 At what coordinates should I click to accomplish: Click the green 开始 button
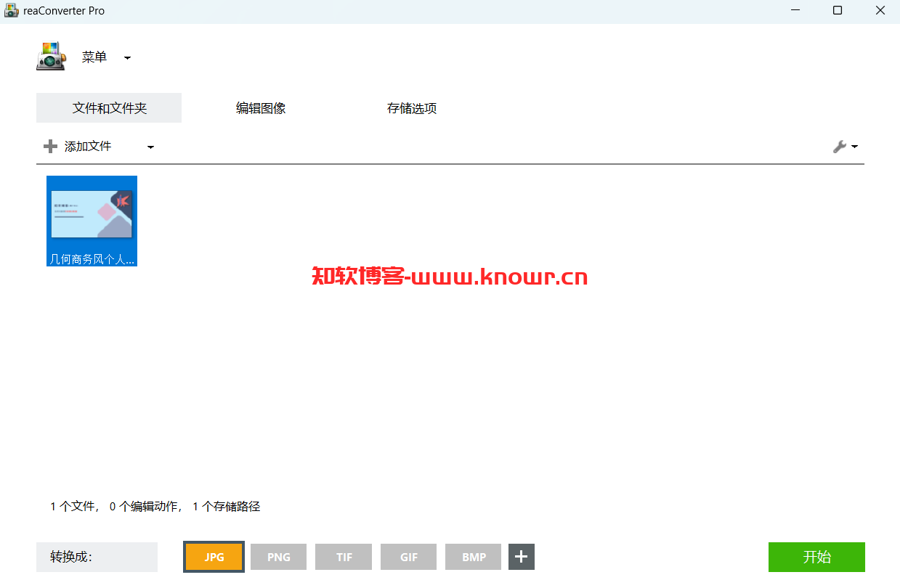pos(816,557)
